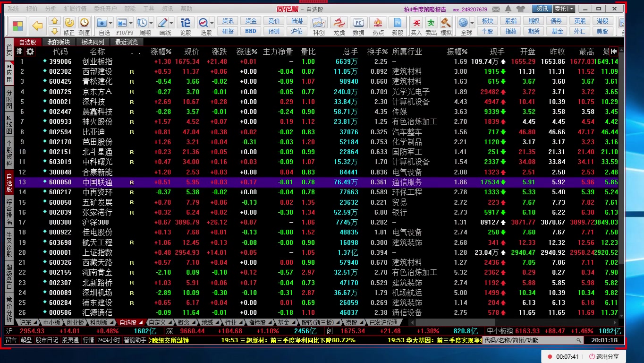Expand the 画线 dropdown arrow

171,23
